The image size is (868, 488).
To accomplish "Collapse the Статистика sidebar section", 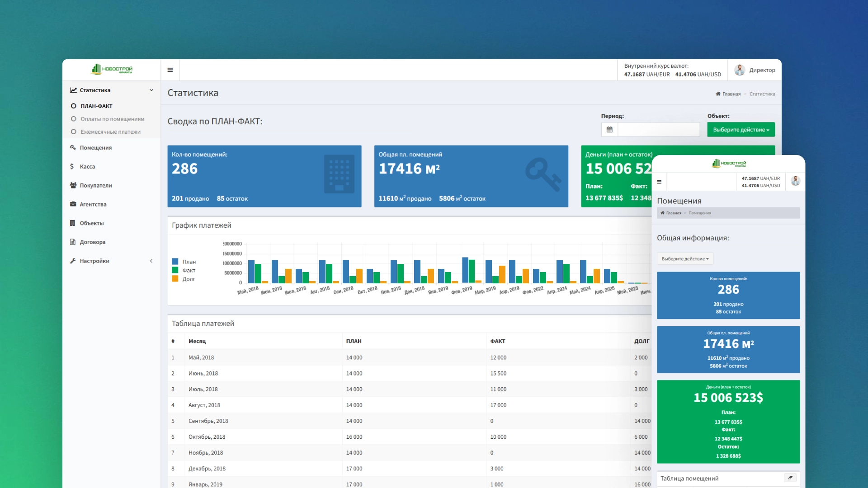I will [x=151, y=90].
